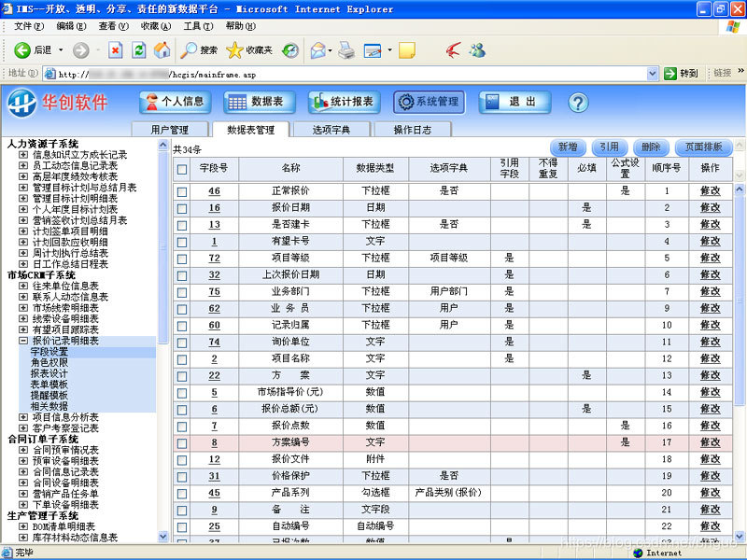Check the box for row 项目等级

coord(182,259)
